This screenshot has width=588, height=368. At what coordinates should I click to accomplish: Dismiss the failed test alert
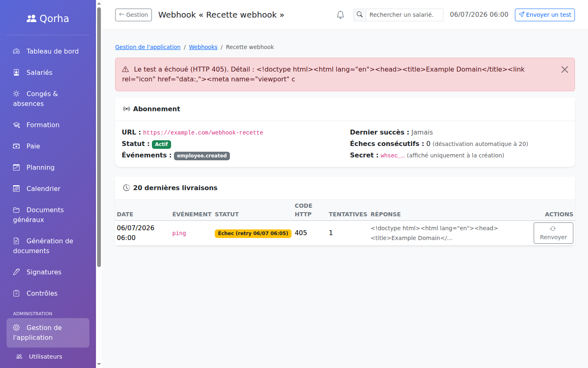(x=565, y=70)
